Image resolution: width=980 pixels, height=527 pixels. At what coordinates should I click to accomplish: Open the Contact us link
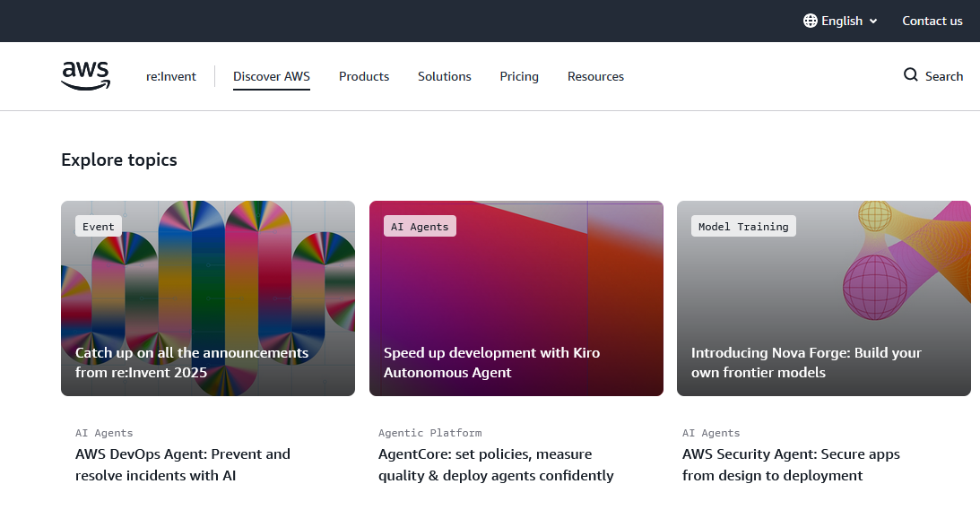coord(932,21)
